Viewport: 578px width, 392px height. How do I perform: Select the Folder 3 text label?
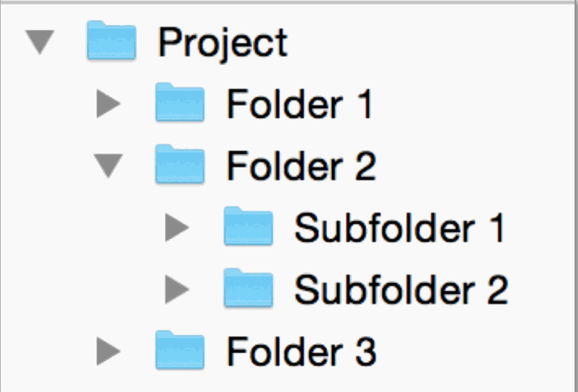tap(301, 351)
